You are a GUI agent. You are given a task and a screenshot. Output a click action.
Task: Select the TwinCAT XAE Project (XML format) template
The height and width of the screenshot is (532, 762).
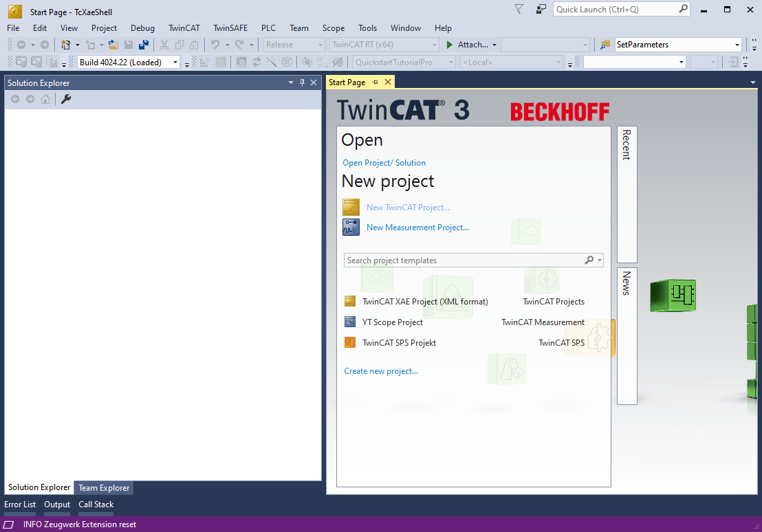pos(425,302)
